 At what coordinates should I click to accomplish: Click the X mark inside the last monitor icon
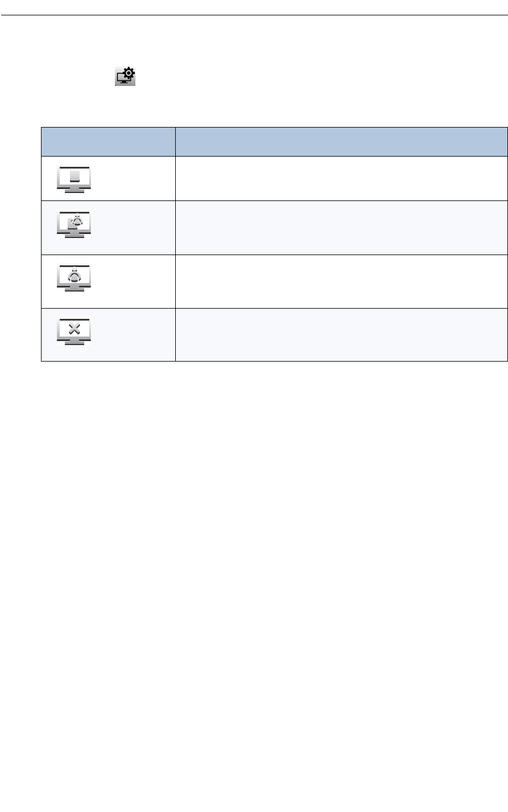pyautogui.click(x=74, y=329)
